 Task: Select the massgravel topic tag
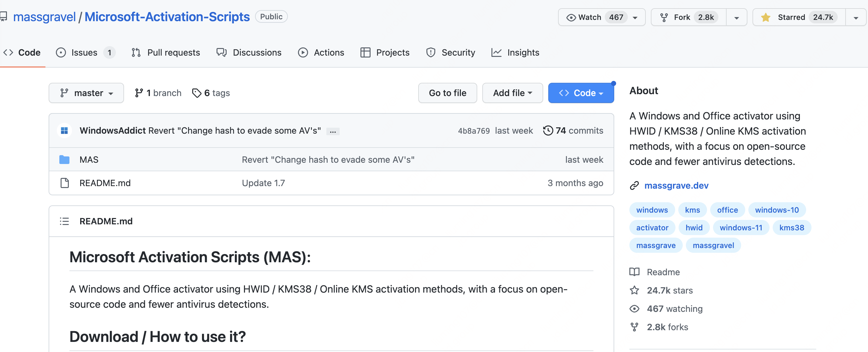[x=713, y=246]
